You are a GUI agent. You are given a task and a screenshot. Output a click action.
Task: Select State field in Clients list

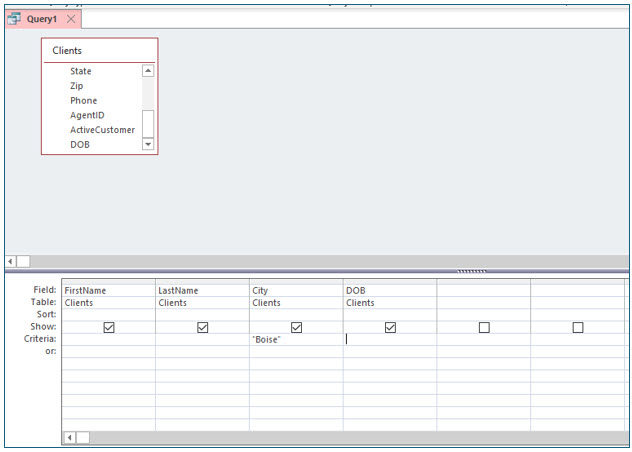pyautogui.click(x=81, y=71)
